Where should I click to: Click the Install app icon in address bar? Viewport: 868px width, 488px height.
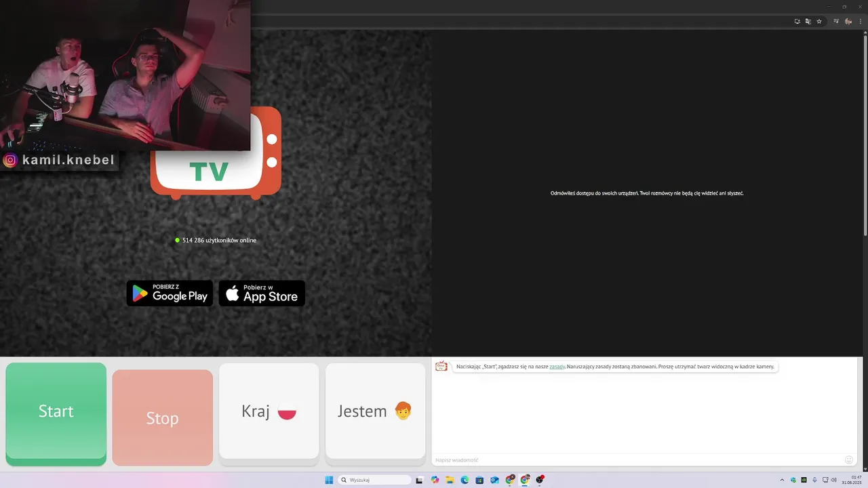[x=797, y=22]
